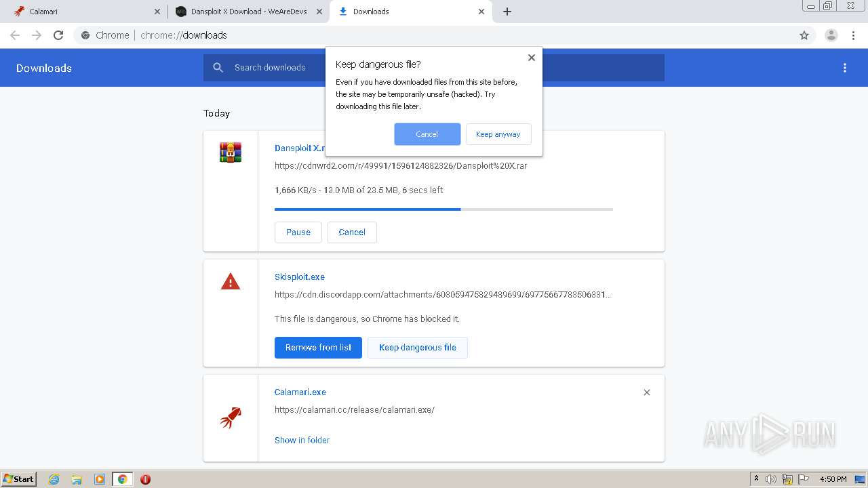Open the Windows Start menu
The height and width of the screenshot is (488, 868).
click(19, 479)
